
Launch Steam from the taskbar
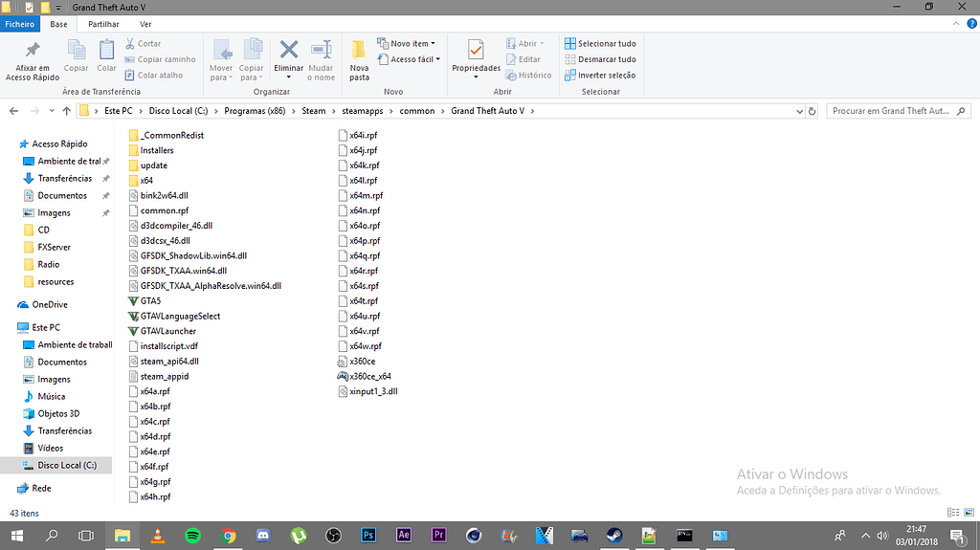point(612,536)
